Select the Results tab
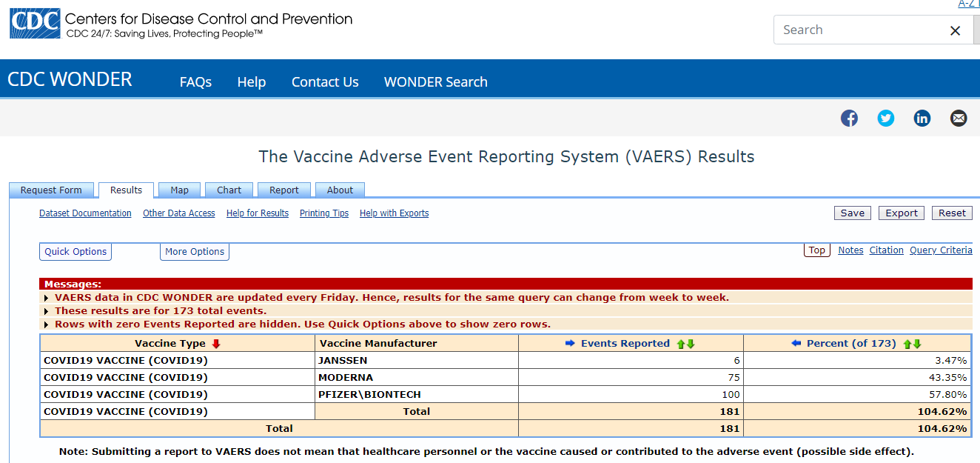The image size is (980, 463). 126,190
